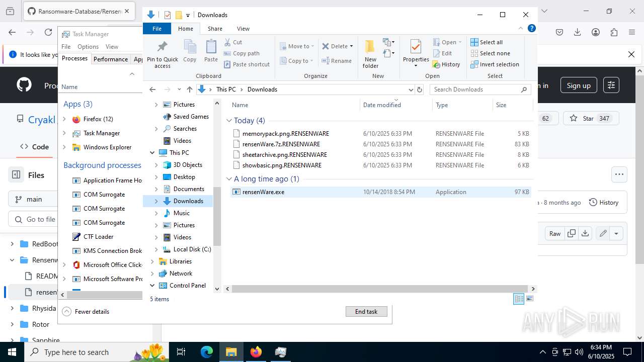The width and height of the screenshot is (644, 362).
Task: Copy raw file on GitHub page
Action: [x=572, y=233]
